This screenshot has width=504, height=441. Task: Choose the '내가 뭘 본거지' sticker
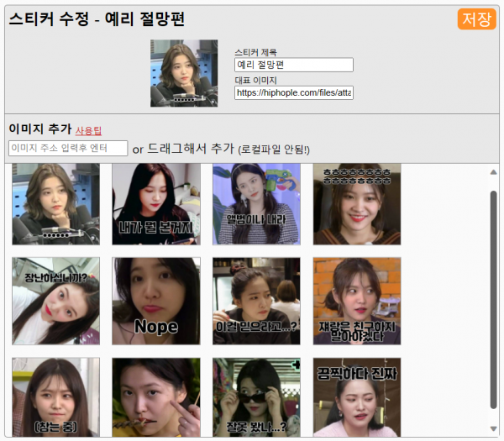pos(156,204)
